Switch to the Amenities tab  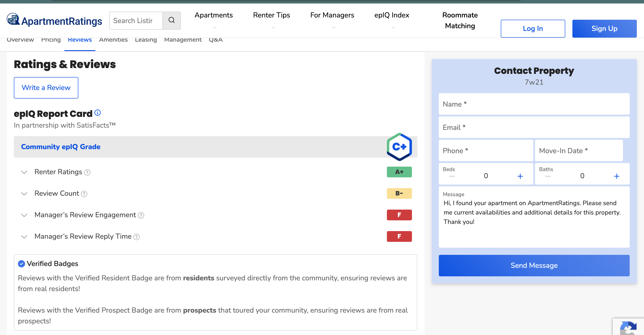tap(113, 40)
